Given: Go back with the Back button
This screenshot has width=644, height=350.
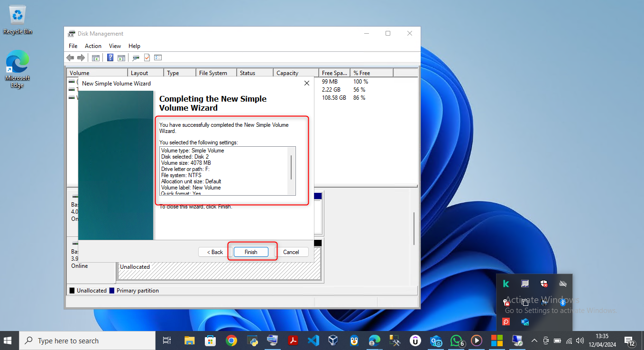Looking at the screenshot, I should pos(215,252).
